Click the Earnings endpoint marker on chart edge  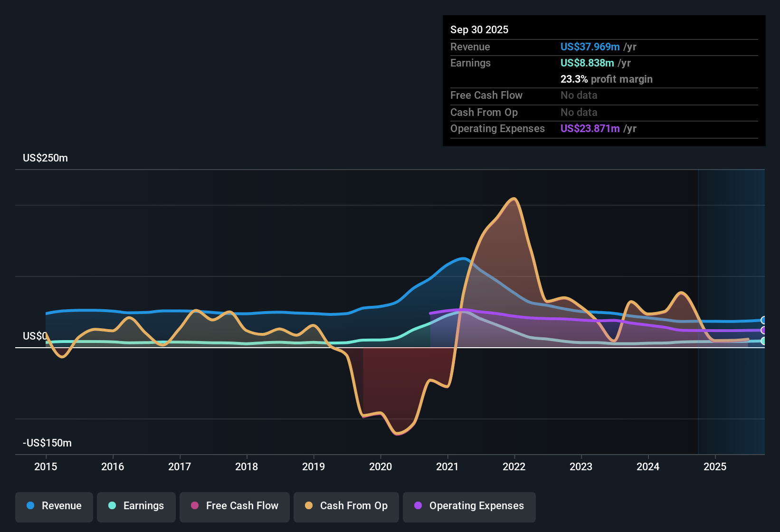click(764, 341)
